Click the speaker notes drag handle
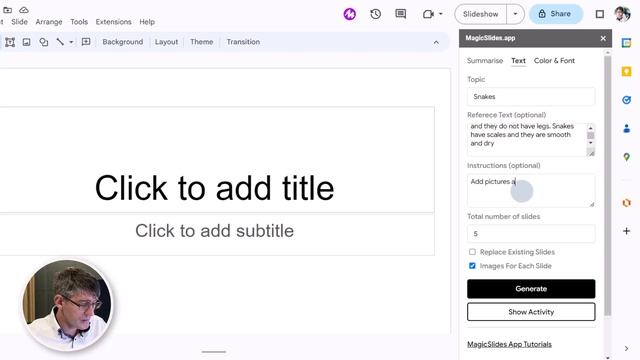Screen dimensions: 640x360 pyautogui.click(x=213, y=351)
